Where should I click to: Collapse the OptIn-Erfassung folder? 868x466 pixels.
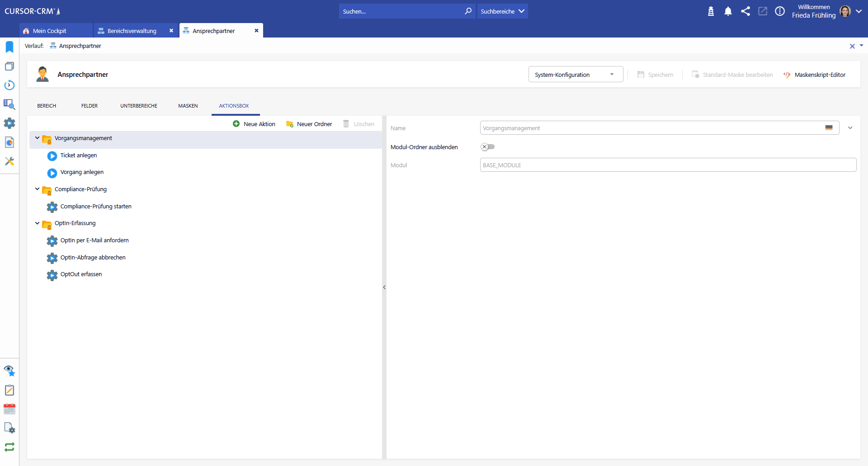37,223
